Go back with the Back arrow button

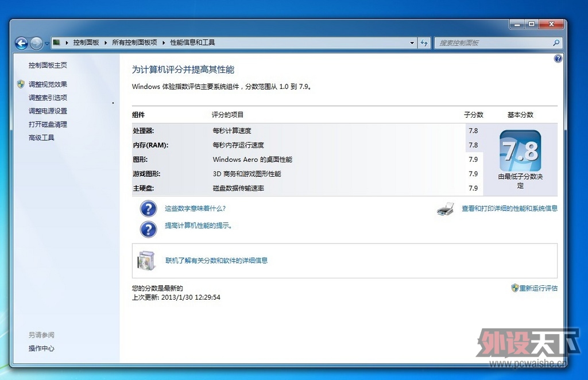[x=21, y=43]
